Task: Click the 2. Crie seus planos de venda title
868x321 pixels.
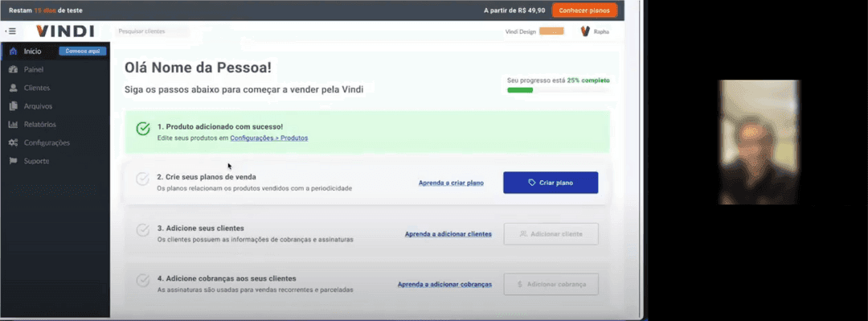Action: tap(207, 177)
